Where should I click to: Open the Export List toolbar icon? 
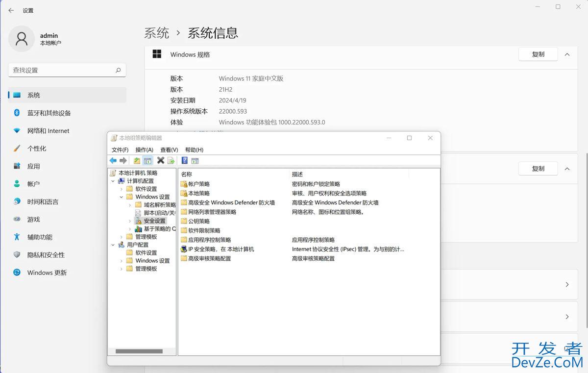coord(171,160)
